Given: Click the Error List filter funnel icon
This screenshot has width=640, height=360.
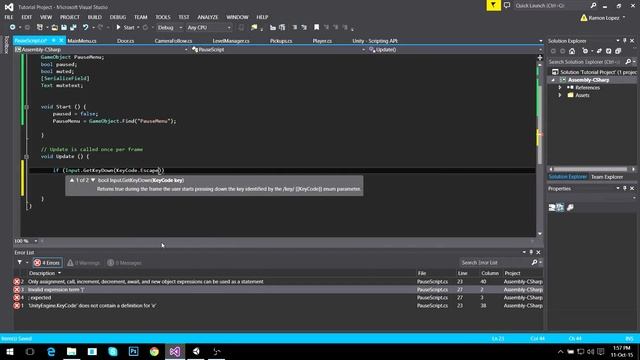Looking at the screenshot, I should pos(20,262).
